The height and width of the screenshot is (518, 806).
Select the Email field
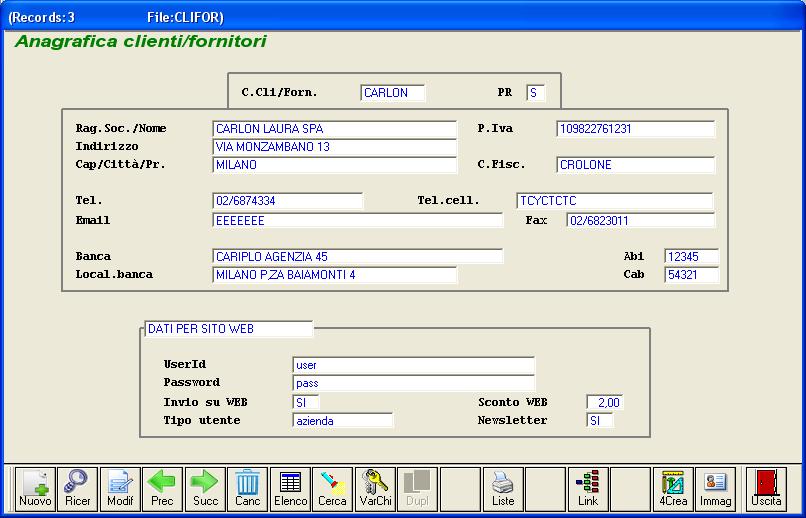click(358, 220)
